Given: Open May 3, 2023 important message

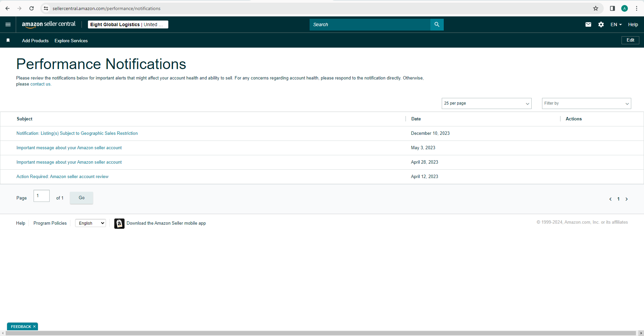Looking at the screenshot, I should [x=69, y=148].
